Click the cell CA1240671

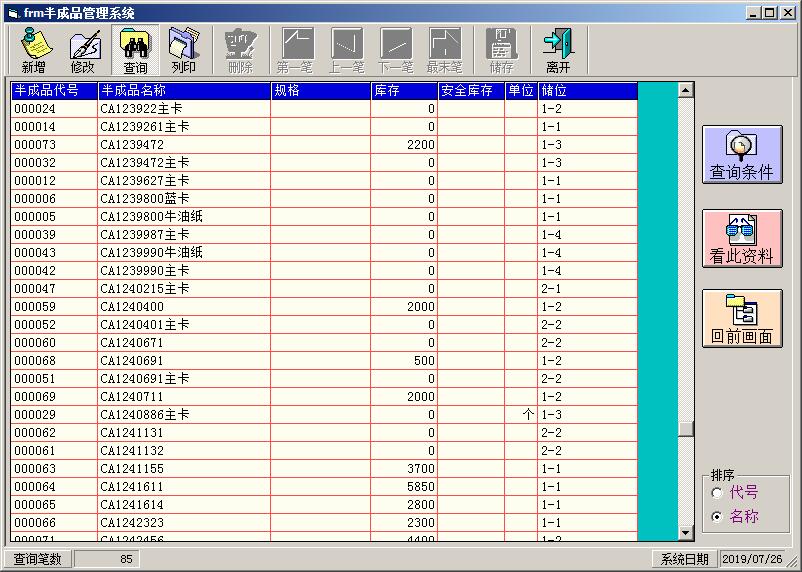pyautogui.click(x=184, y=343)
